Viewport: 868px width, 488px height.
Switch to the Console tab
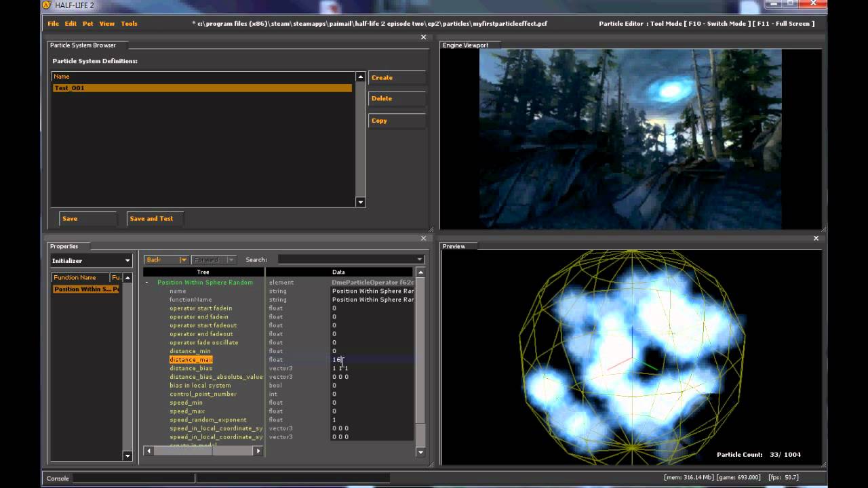[57, 479]
